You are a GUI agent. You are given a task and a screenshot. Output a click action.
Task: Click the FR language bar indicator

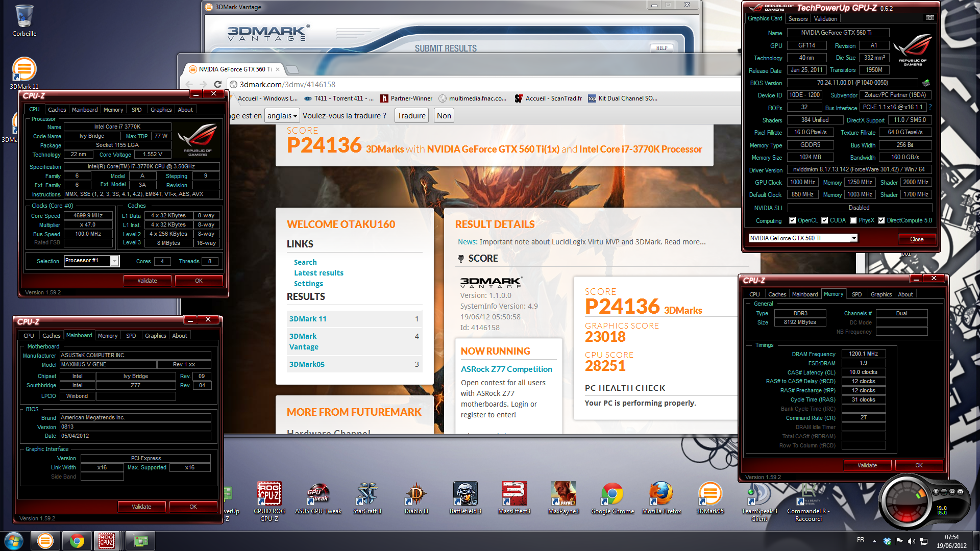point(861,540)
